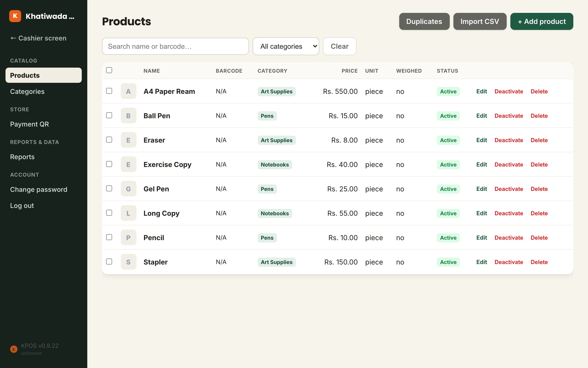Click the KPOS version avatar icon
This screenshot has width=588, height=368.
click(x=14, y=349)
